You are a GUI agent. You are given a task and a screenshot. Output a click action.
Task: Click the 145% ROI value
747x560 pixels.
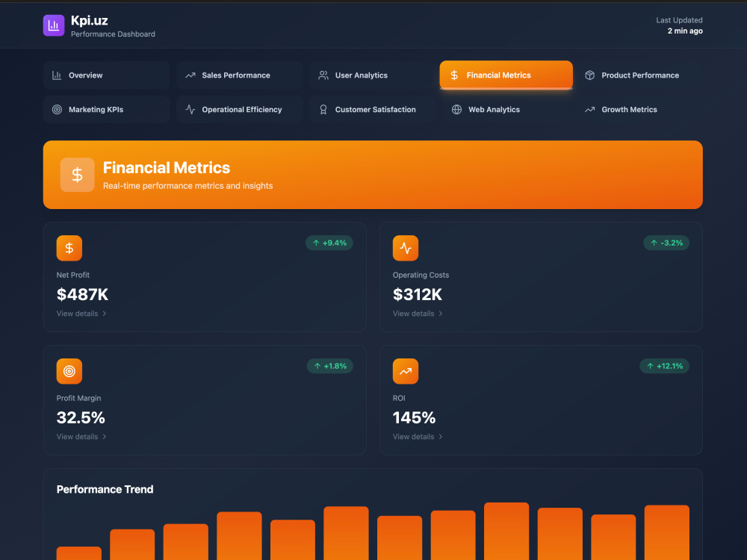point(414,417)
